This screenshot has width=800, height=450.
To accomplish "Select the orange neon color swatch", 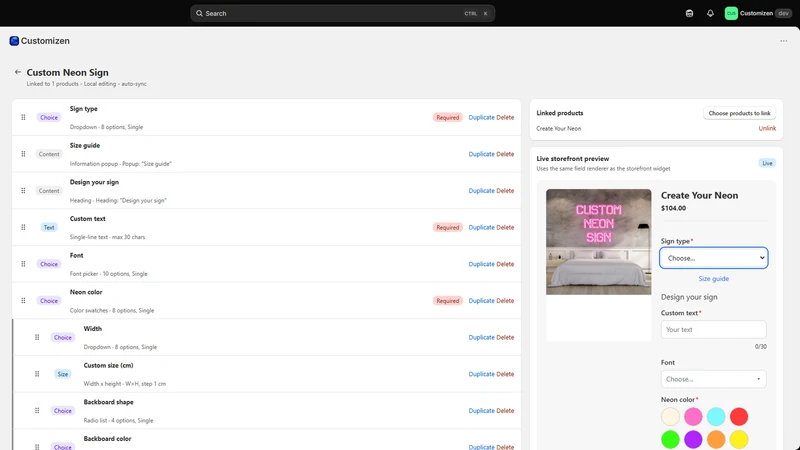I will [x=716, y=439].
